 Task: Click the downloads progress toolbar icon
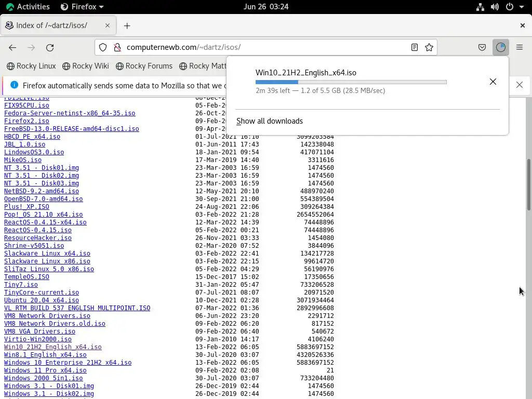(501, 47)
